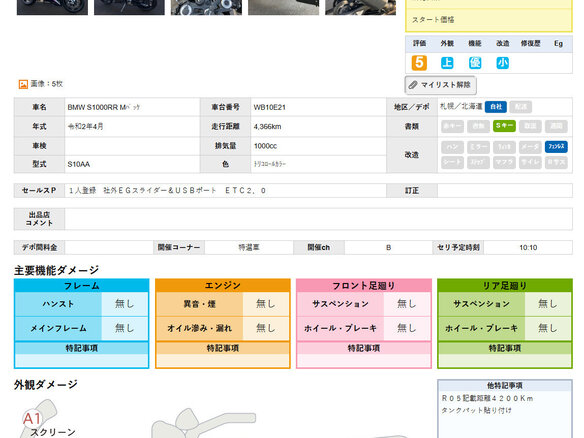Click the greyed マフラ modification badge
Image resolution: width=584 pixels, height=438 pixels.
pyautogui.click(x=504, y=162)
